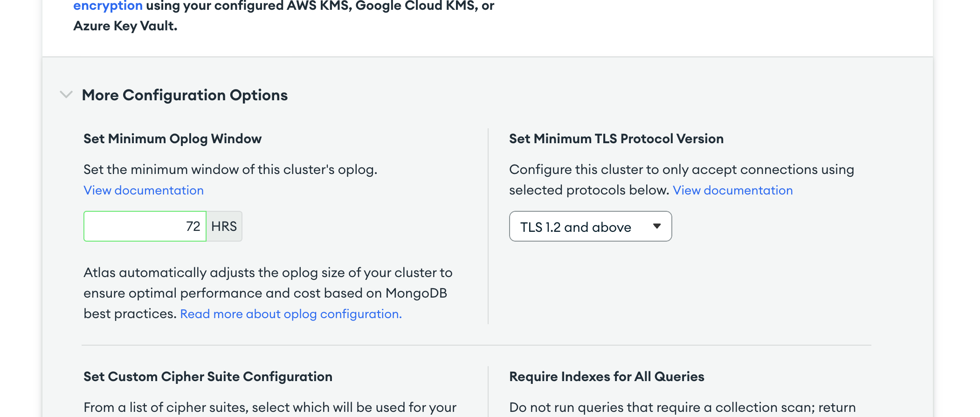This screenshot has height=417, width=980.
Task: Select the Set Custom Cipher Suite Configuration heading
Action: click(208, 376)
